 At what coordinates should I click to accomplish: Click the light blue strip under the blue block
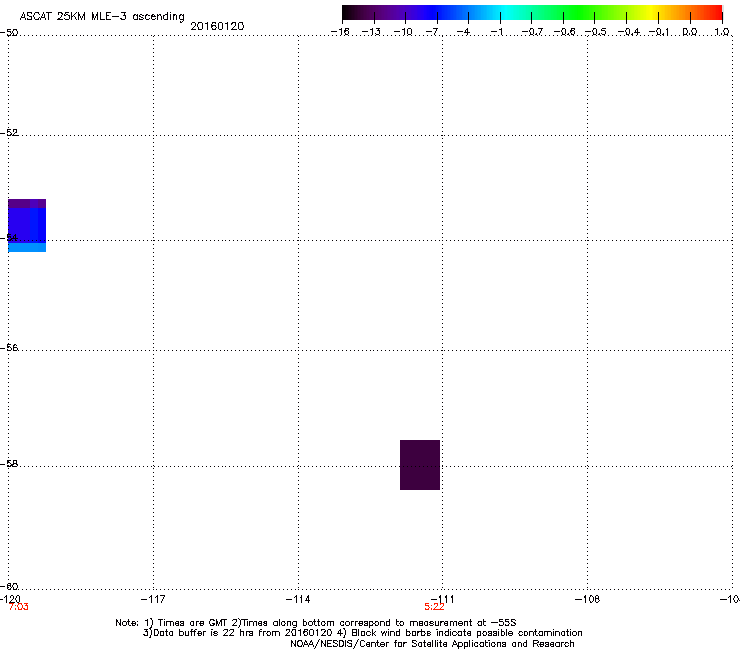pos(27,247)
